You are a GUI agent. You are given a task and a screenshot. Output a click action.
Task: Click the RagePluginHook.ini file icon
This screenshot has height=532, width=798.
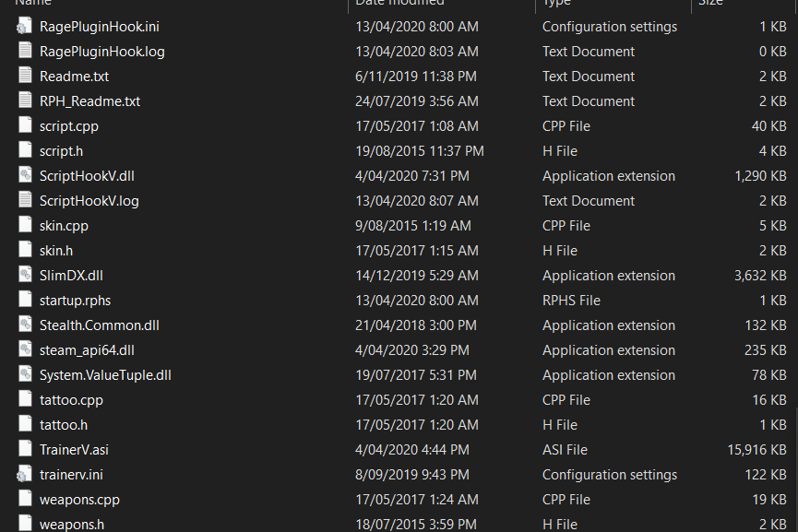click(24, 27)
